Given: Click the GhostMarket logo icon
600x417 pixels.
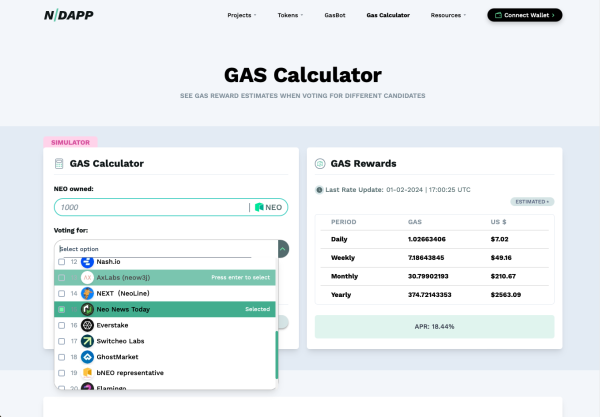Looking at the screenshot, I should point(87,357).
